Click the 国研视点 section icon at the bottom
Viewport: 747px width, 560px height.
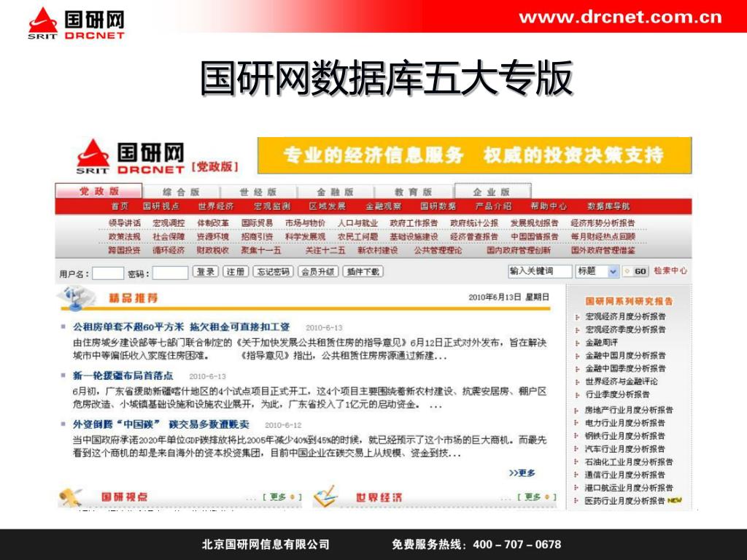point(71,497)
